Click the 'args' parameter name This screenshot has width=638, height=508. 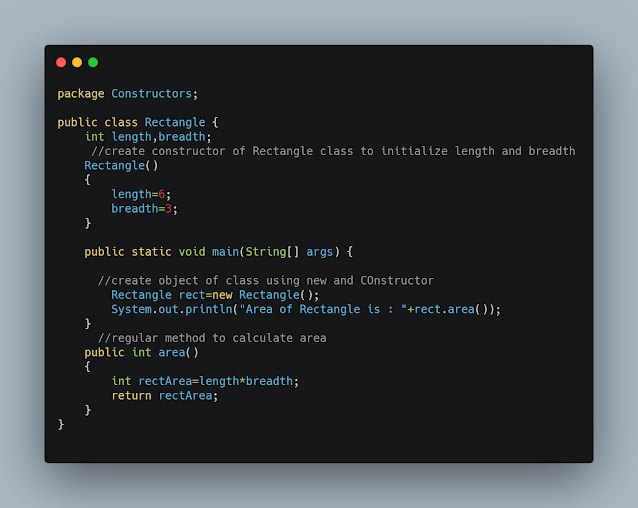pyautogui.click(x=319, y=252)
